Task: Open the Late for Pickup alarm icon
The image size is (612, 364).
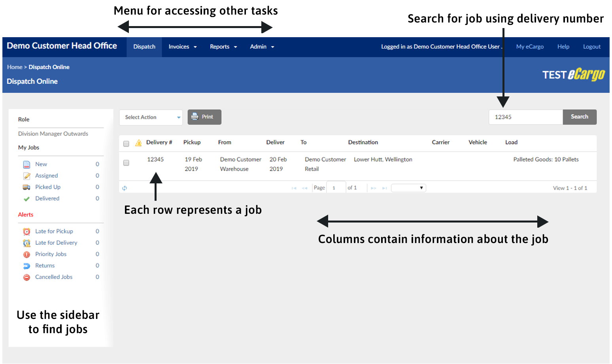Action: (x=26, y=232)
